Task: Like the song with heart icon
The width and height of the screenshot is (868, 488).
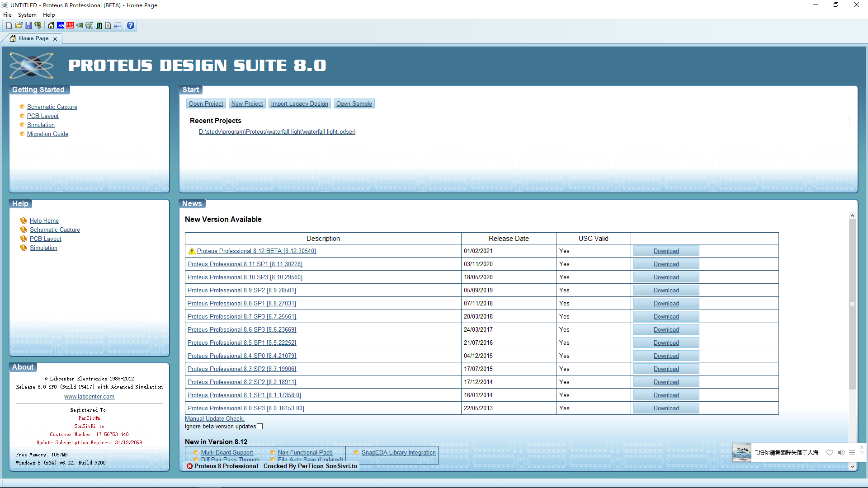Action: [830, 452]
